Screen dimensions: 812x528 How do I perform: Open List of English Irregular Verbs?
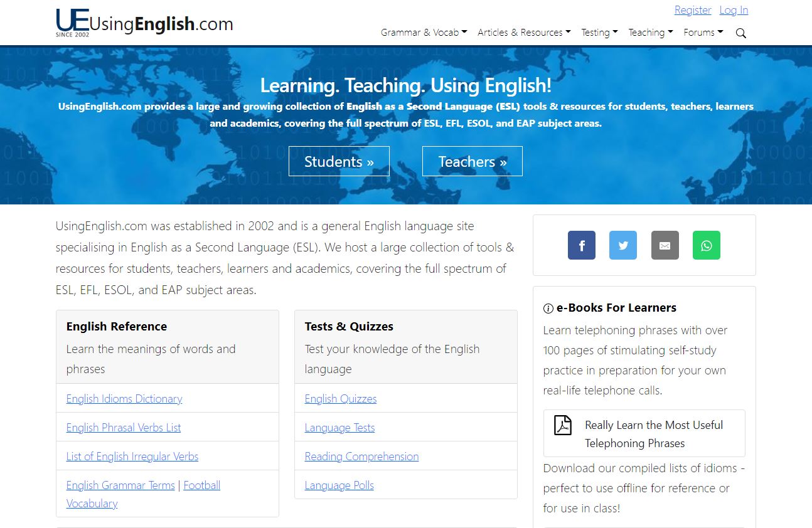click(x=132, y=457)
